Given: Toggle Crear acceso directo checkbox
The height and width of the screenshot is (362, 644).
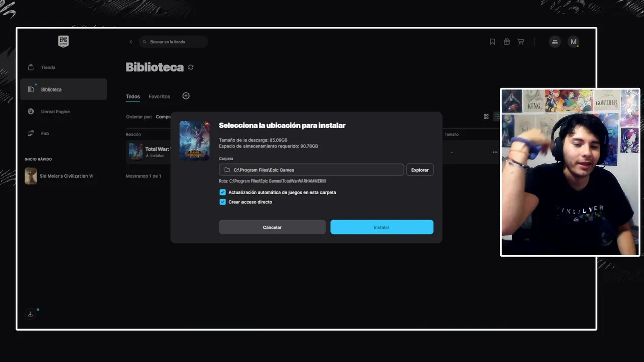Looking at the screenshot, I should click(x=223, y=202).
